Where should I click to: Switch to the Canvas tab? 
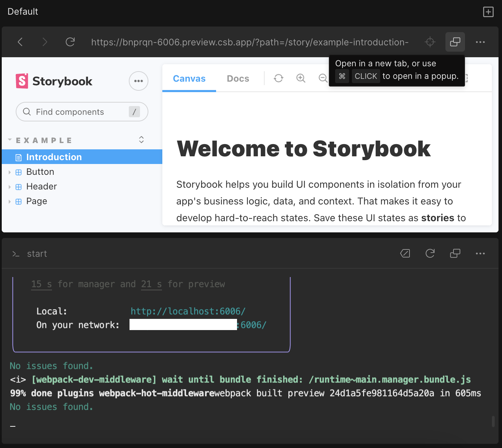pyautogui.click(x=189, y=79)
